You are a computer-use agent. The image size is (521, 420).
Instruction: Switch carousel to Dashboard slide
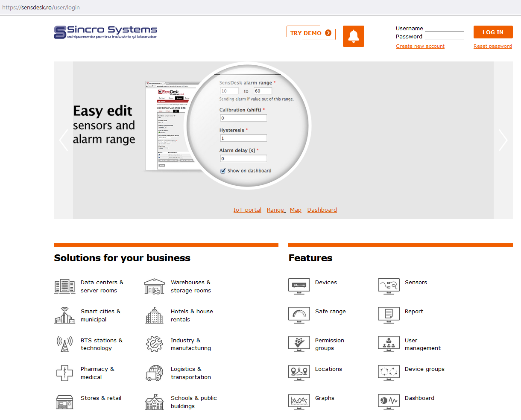tap(322, 210)
